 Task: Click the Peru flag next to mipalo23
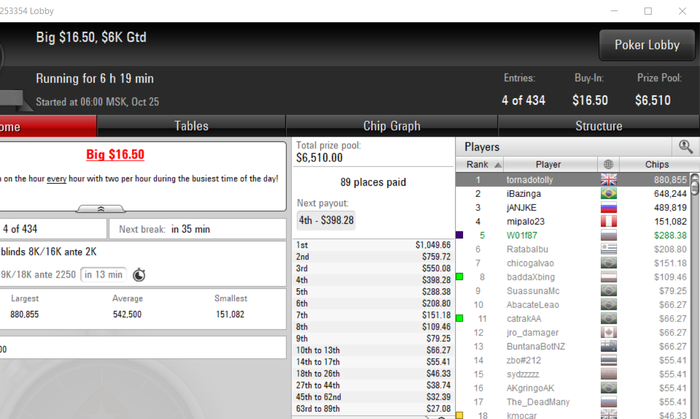pyautogui.click(x=608, y=221)
